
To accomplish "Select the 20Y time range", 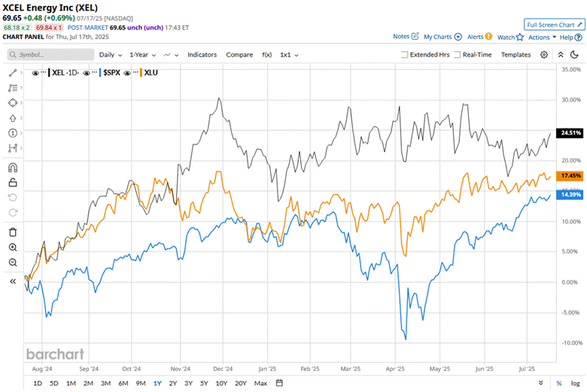I will tap(241, 383).
